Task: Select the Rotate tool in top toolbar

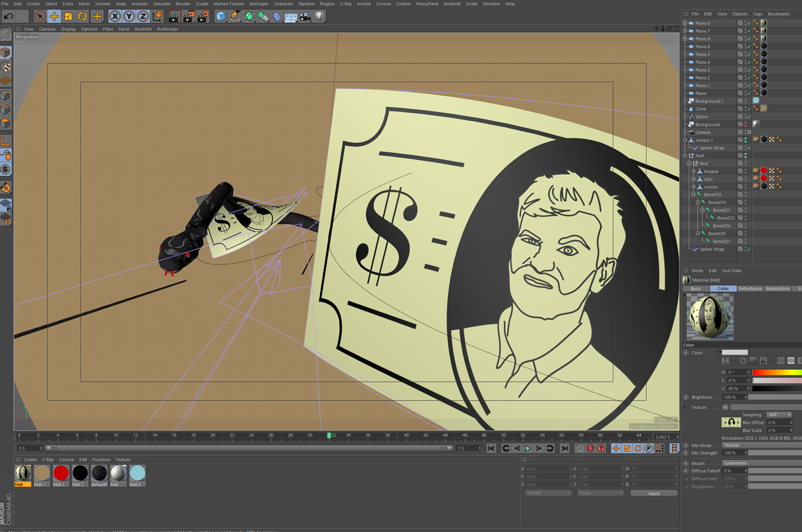Action: [x=82, y=17]
